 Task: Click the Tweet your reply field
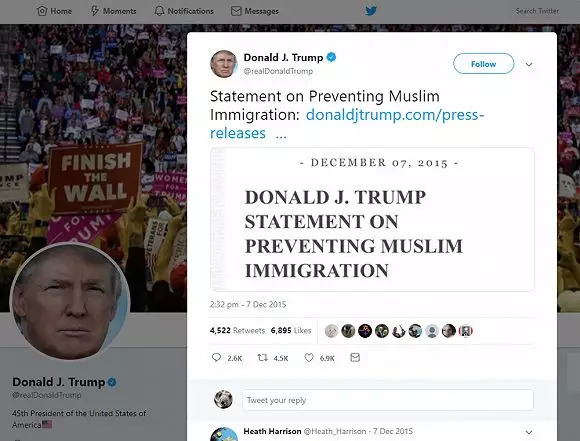click(x=388, y=400)
